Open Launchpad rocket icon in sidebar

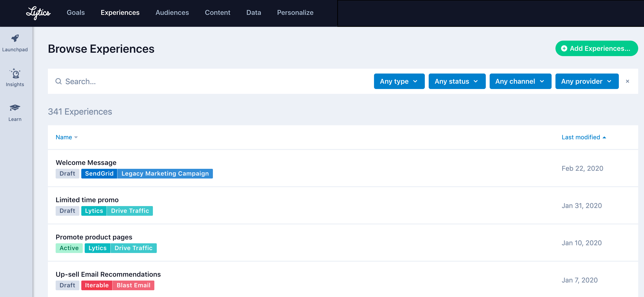[x=15, y=38]
